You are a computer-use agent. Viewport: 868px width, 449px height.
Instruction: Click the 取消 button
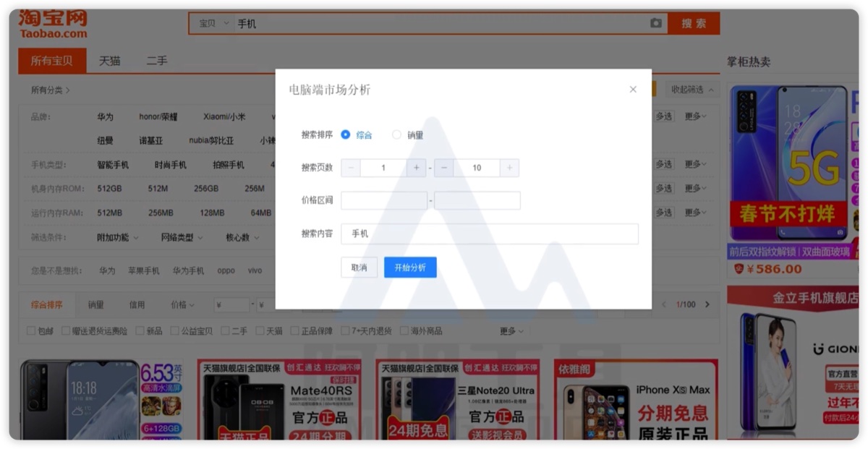pyautogui.click(x=359, y=268)
